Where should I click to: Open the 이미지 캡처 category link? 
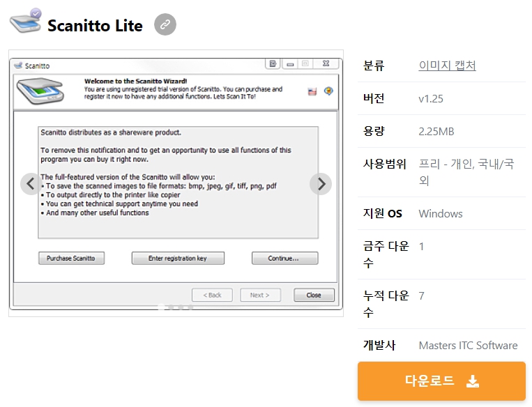pyautogui.click(x=447, y=65)
